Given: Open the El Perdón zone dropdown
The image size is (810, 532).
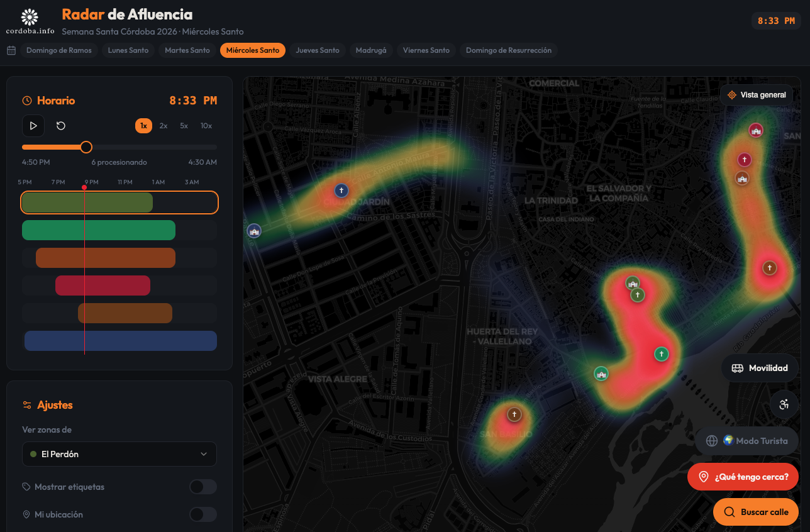Looking at the screenshot, I should (119, 454).
